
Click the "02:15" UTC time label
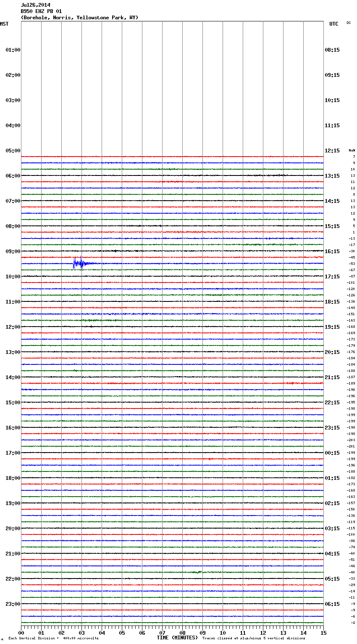click(x=332, y=503)
